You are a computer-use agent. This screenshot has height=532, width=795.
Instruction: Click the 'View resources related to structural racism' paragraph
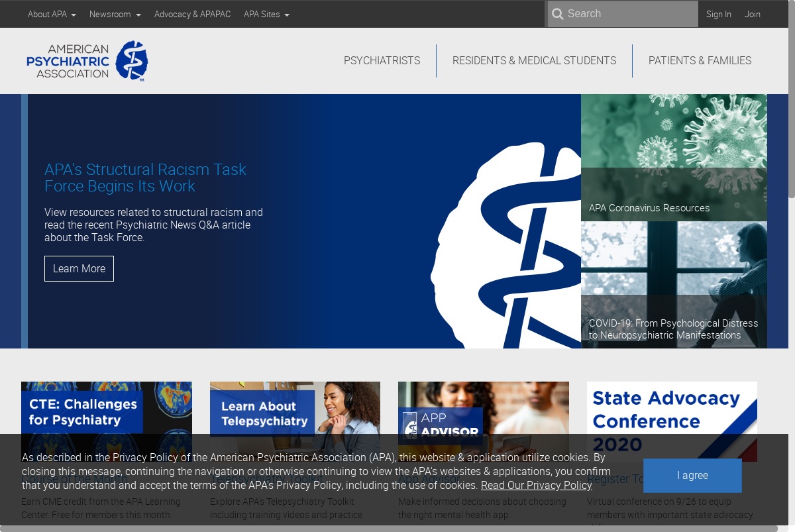(x=154, y=225)
